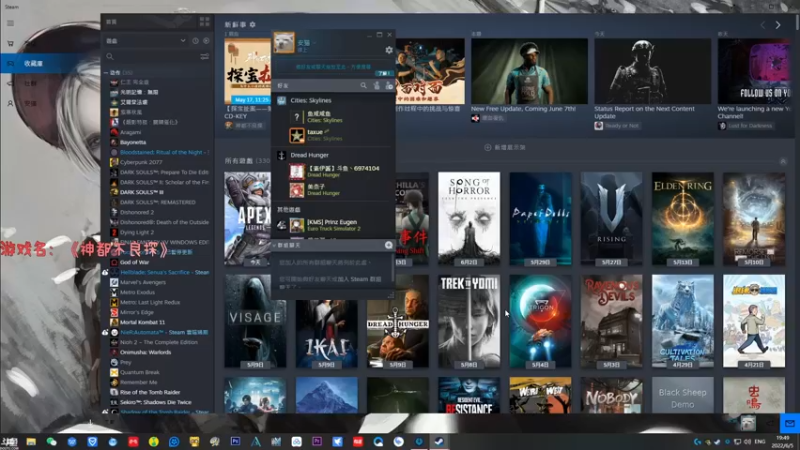
Task: Select Aragami in the library list
Action: click(130, 132)
